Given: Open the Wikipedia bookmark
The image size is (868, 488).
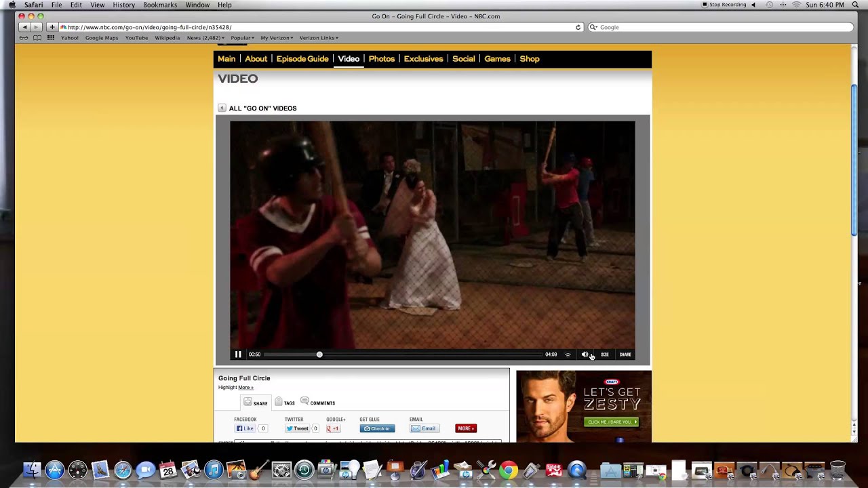Looking at the screenshot, I should tap(167, 38).
